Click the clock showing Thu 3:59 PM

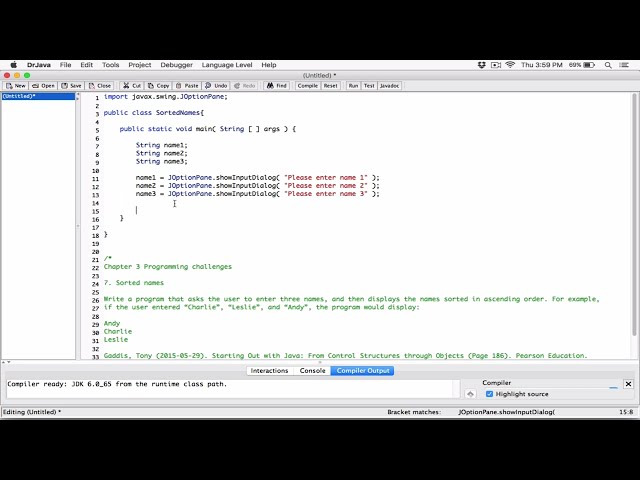coord(542,65)
